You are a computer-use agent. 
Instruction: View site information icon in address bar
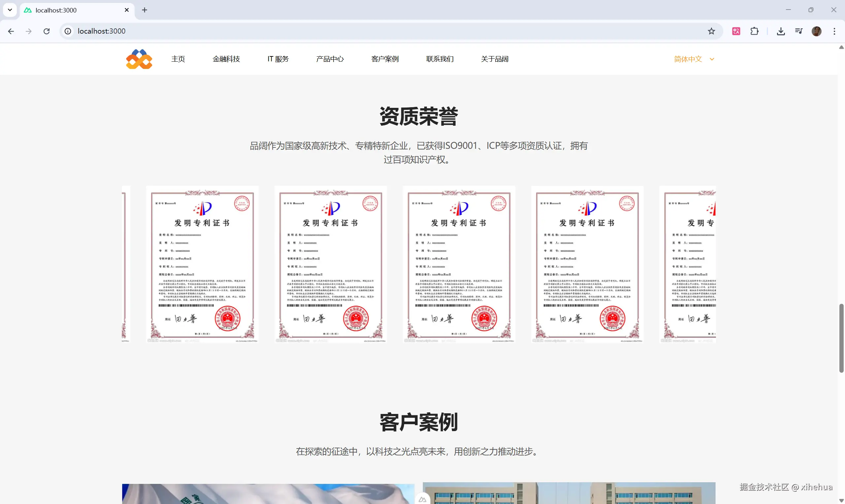click(68, 31)
